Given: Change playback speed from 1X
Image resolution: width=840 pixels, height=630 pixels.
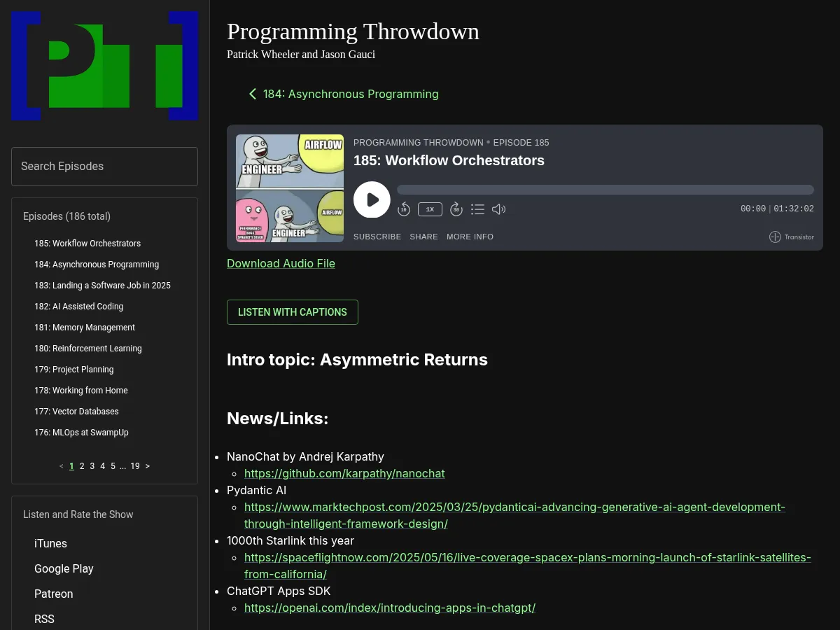Looking at the screenshot, I should [430, 209].
